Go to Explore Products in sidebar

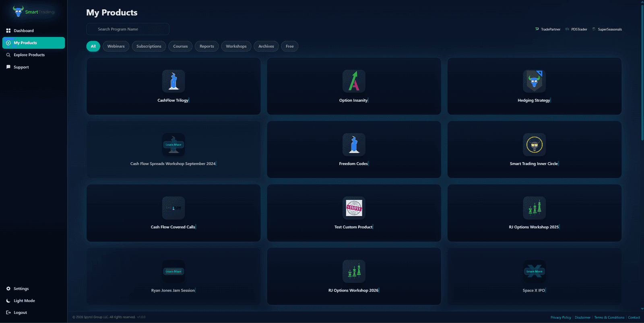point(33,55)
